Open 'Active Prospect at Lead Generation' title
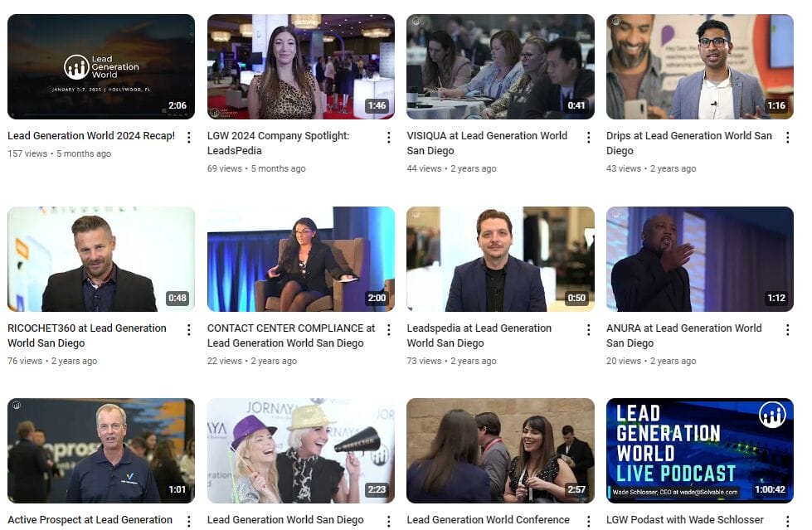This screenshot has width=812, height=530. tap(90, 520)
